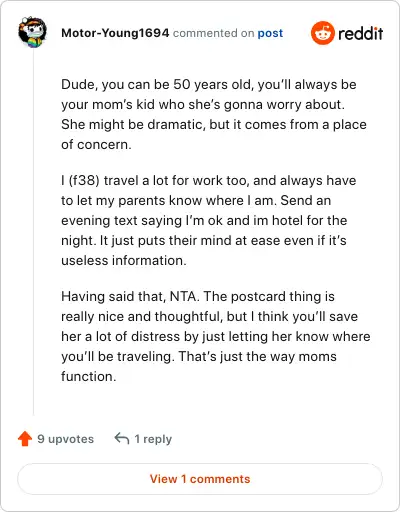The width and height of the screenshot is (400, 512).
Task: Click the "View 1 comments" button
Action: coord(200,479)
